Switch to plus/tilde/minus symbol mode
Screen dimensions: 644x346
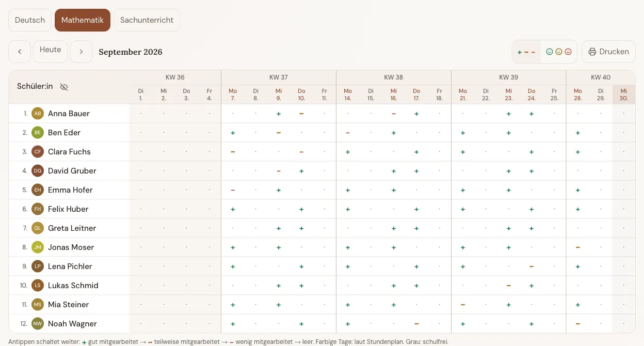tap(526, 52)
